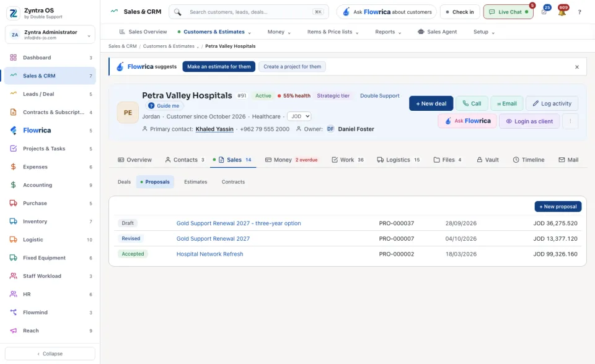Click the New deal button
The height and width of the screenshot is (364, 595).
pos(431,103)
